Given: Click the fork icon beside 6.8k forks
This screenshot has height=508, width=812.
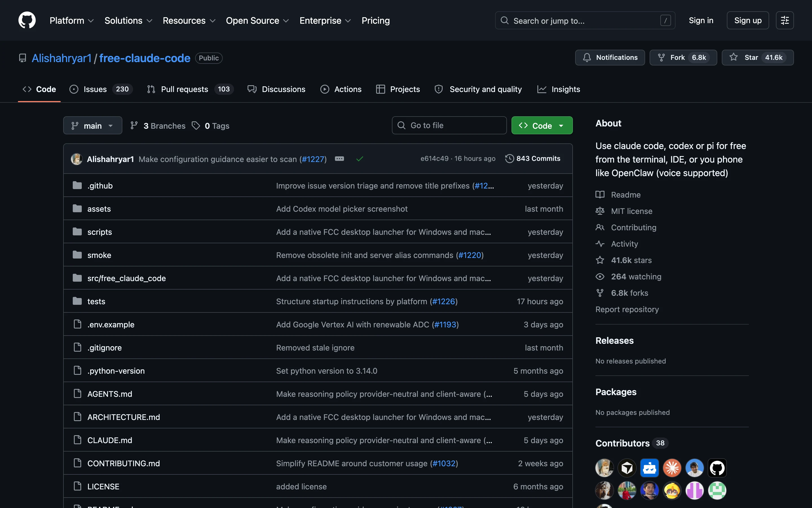Looking at the screenshot, I should (x=600, y=293).
